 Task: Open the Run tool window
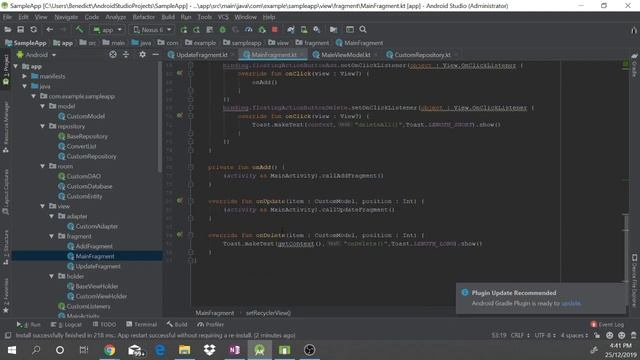click(29, 324)
